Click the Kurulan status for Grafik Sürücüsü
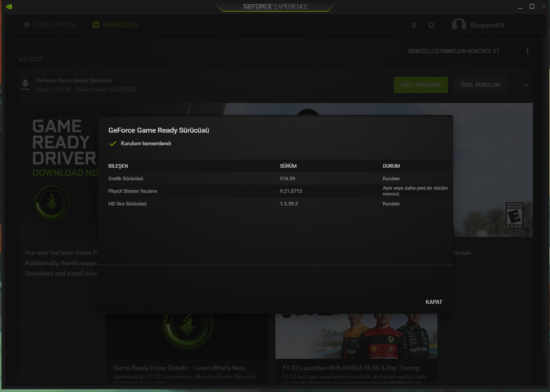 coord(391,178)
